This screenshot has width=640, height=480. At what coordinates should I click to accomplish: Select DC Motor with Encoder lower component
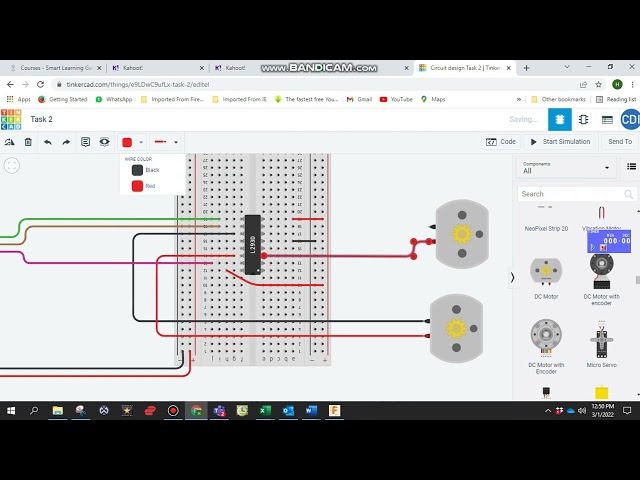click(x=546, y=347)
